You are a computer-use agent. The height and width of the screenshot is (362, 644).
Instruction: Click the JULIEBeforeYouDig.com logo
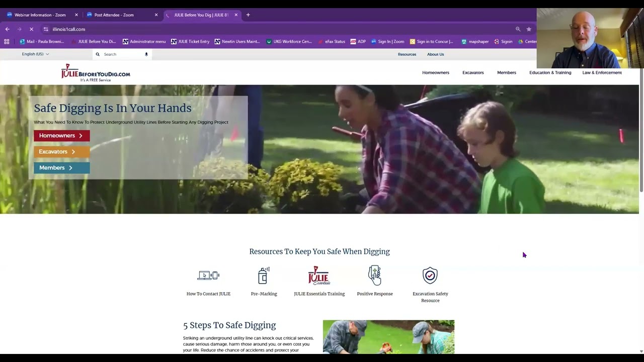[96, 73]
